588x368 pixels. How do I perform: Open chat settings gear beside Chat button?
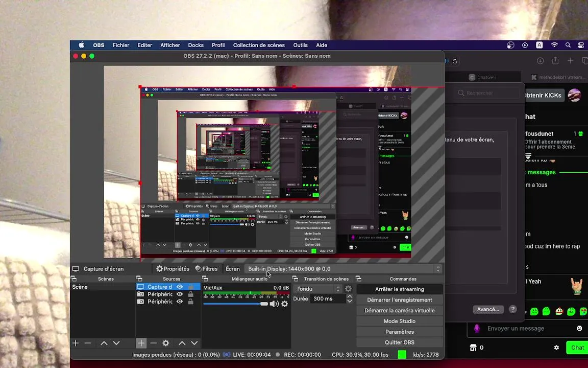point(556,348)
